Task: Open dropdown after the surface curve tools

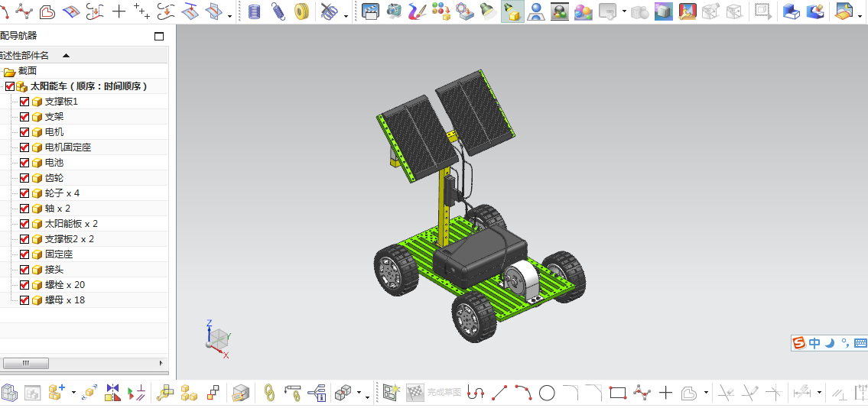Action: 229,15
